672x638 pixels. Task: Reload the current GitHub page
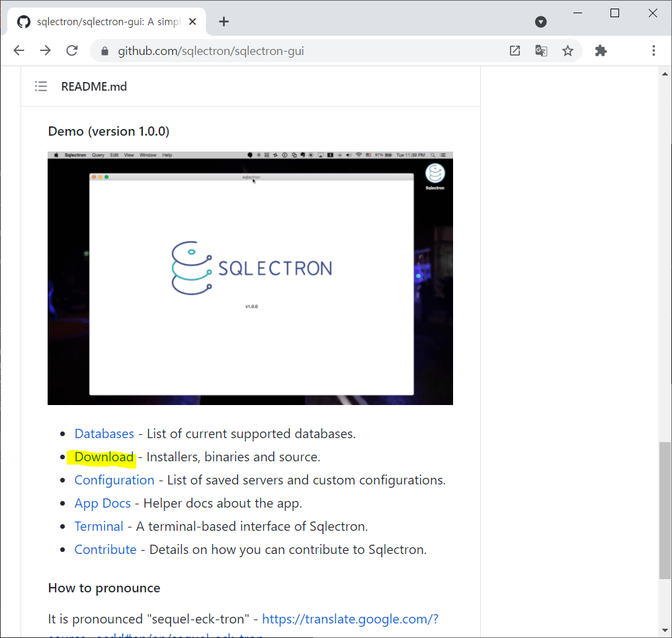point(72,50)
